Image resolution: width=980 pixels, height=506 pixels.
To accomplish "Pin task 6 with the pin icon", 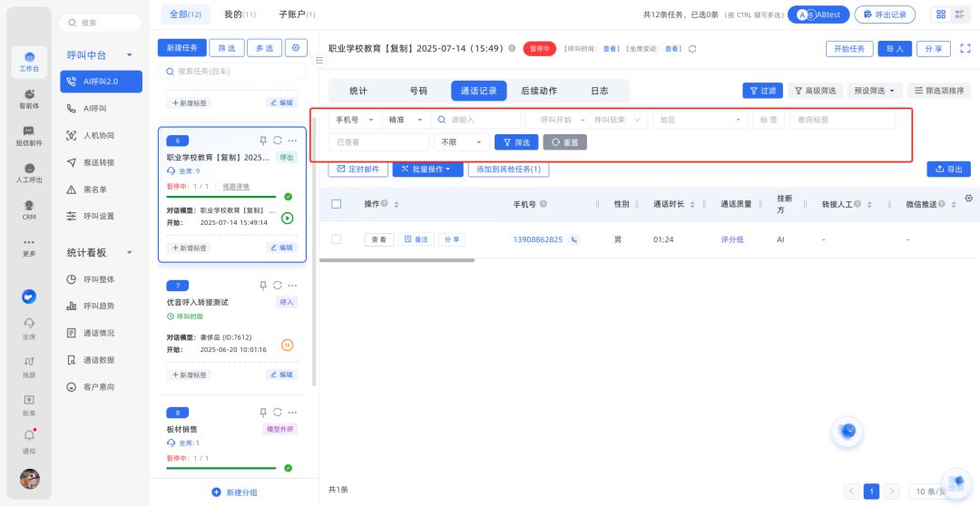I will (263, 141).
